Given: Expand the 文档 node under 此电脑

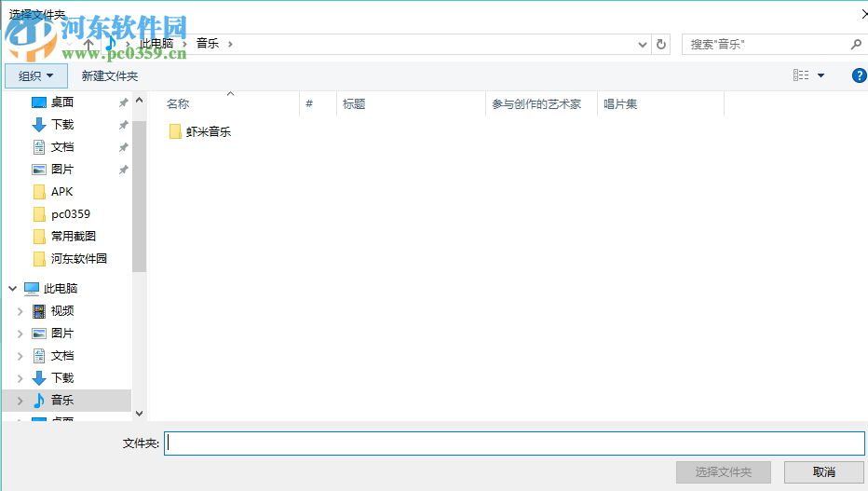Looking at the screenshot, I should 20,356.
